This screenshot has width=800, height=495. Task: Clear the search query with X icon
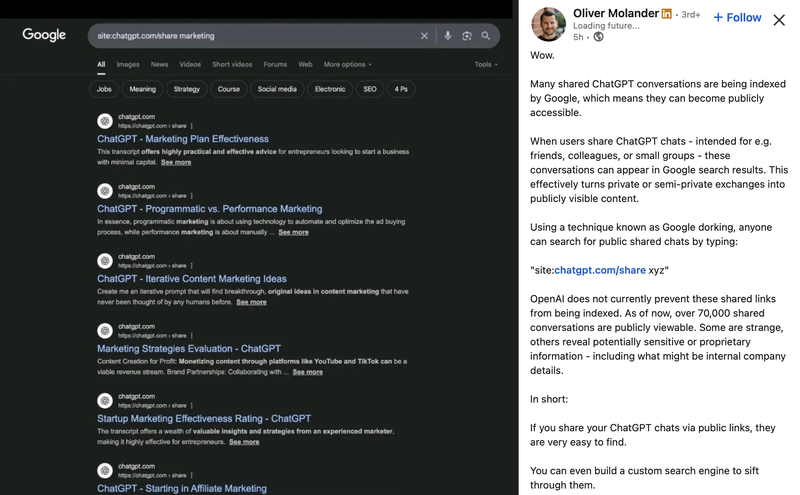pyautogui.click(x=424, y=36)
